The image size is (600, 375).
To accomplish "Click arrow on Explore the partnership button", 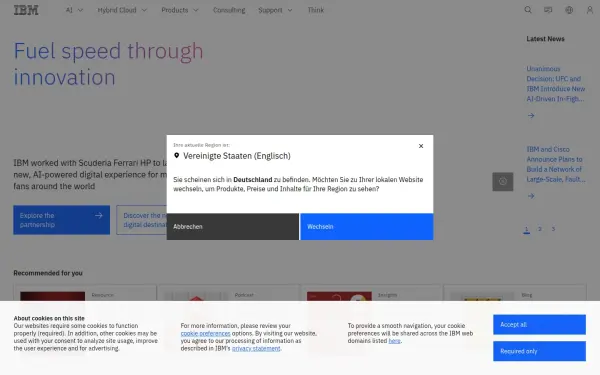I will pos(99,215).
